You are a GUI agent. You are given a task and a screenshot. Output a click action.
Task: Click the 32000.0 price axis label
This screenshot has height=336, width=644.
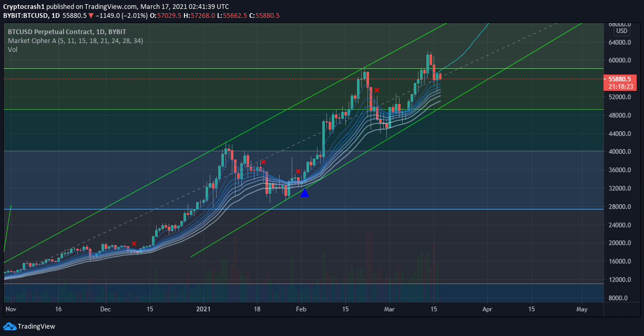coord(619,188)
